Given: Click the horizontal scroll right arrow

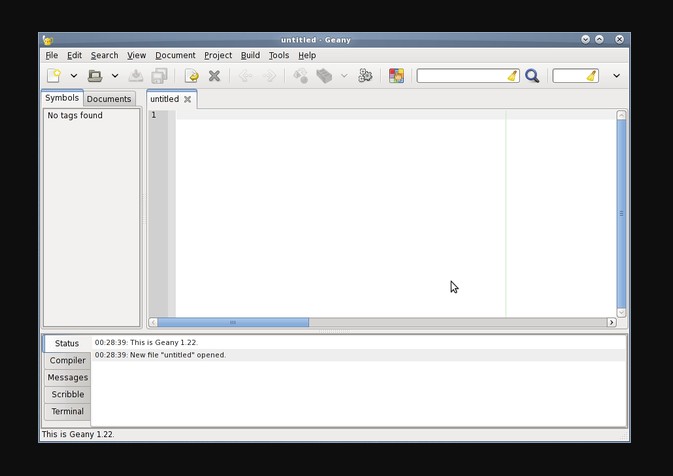Looking at the screenshot, I should (612, 322).
